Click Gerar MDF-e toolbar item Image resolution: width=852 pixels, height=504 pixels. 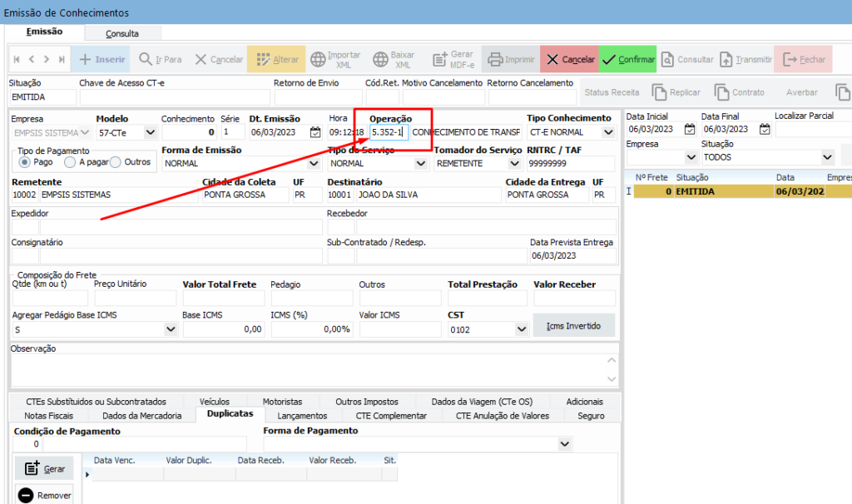coord(453,59)
